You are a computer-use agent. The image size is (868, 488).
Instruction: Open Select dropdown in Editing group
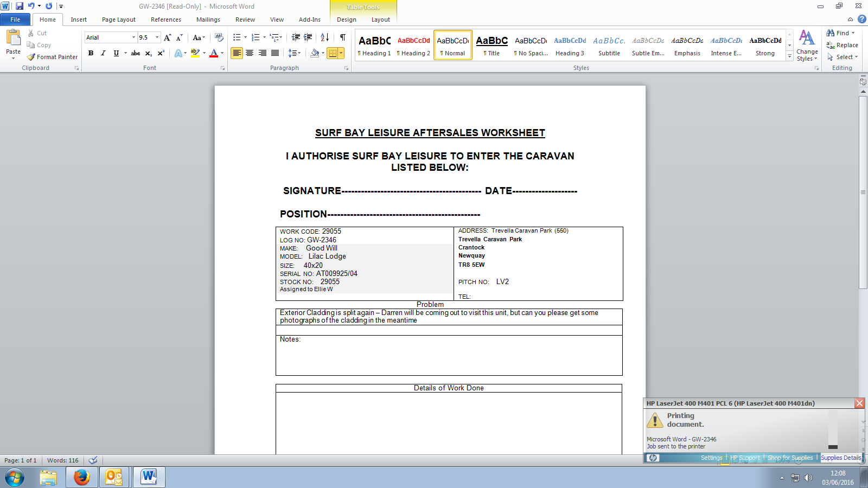point(843,57)
